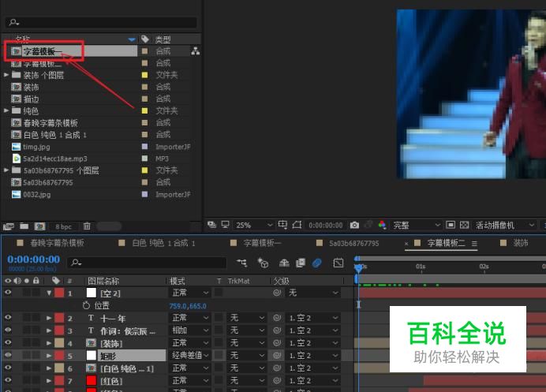The image size is (546, 392).
Task: Click the label tag column header in timeline
Action: (56, 281)
